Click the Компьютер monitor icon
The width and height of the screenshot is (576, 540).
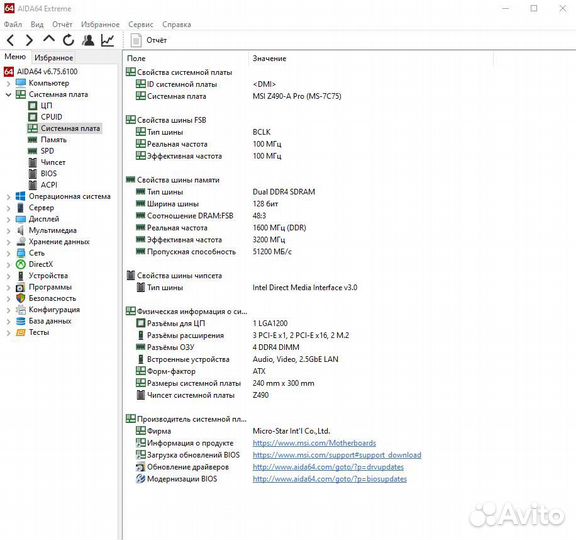tap(21, 83)
